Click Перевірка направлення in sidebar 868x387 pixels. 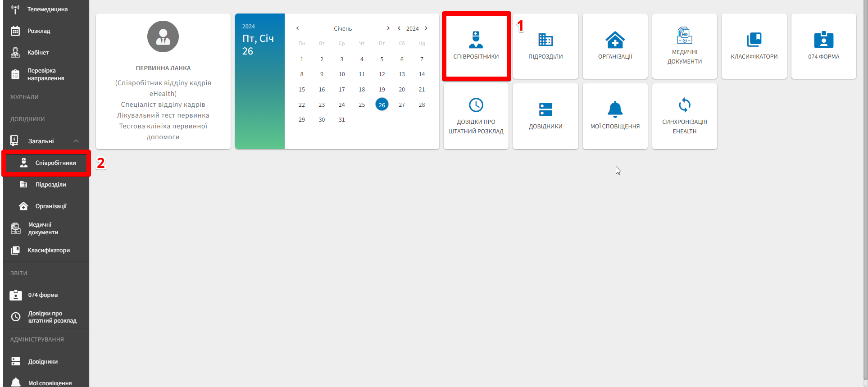click(45, 74)
